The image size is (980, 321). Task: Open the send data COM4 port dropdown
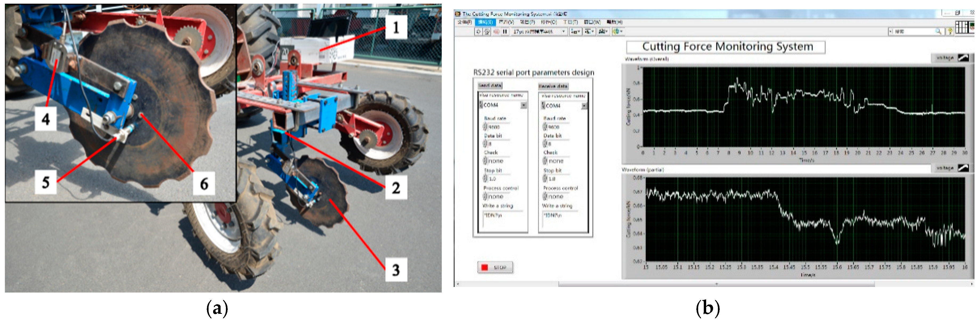tap(523, 105)
